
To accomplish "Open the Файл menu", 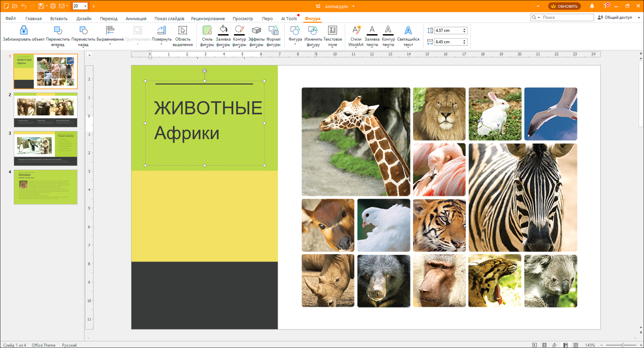I will point(11,18).
